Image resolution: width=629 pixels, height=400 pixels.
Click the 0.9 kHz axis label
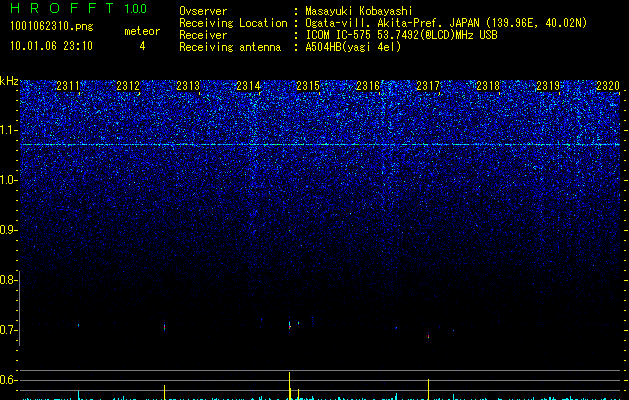point(8,230)
